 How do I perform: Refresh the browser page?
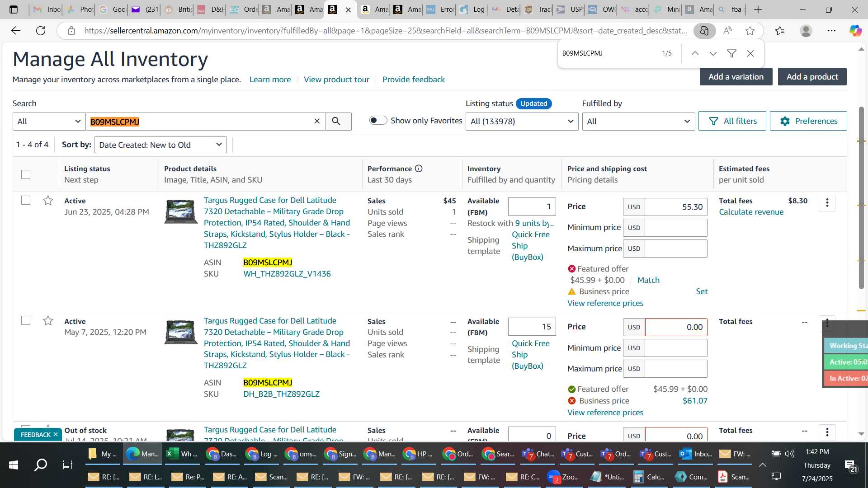[41, 31]
